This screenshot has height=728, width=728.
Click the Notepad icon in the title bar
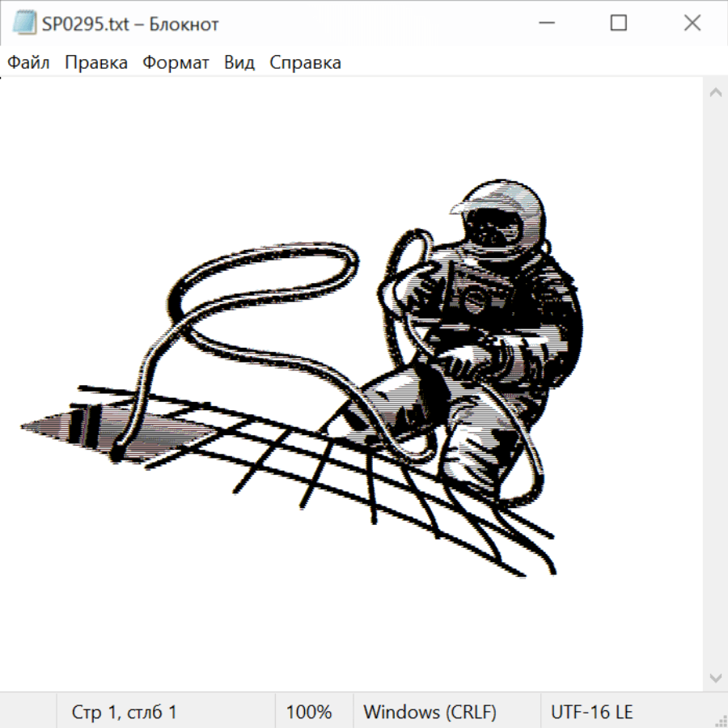tap(23, 23)
